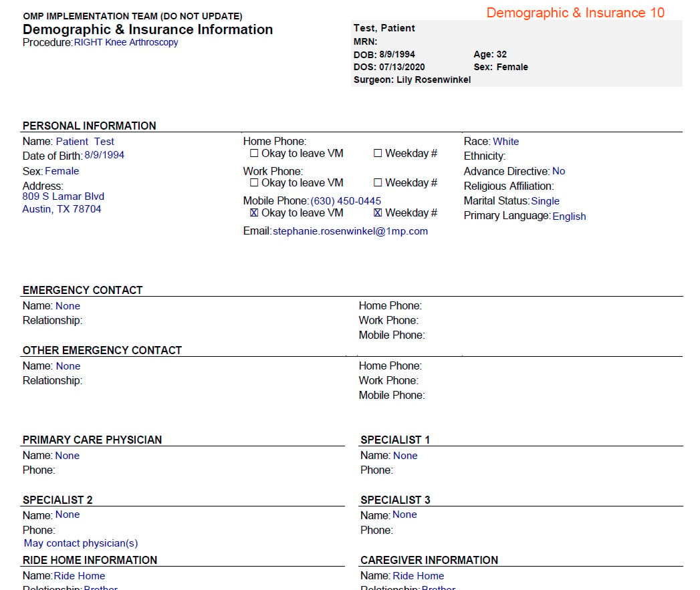
Task: Check Home Phone 'Okay to leave VM' box
Action: [254, 154]
